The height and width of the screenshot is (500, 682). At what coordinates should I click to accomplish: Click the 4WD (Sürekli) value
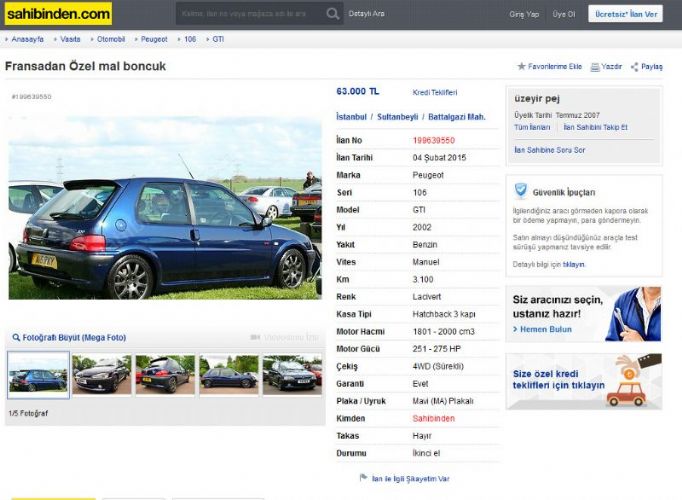click(438, 366)
